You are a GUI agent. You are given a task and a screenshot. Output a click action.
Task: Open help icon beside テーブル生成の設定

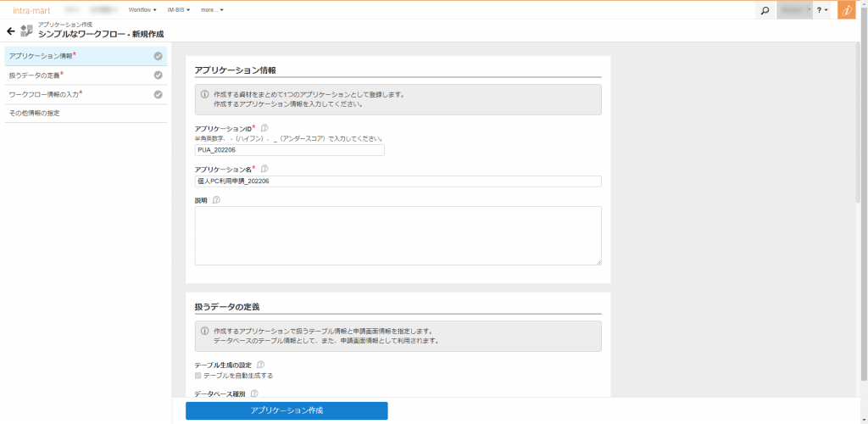point(261,365)
